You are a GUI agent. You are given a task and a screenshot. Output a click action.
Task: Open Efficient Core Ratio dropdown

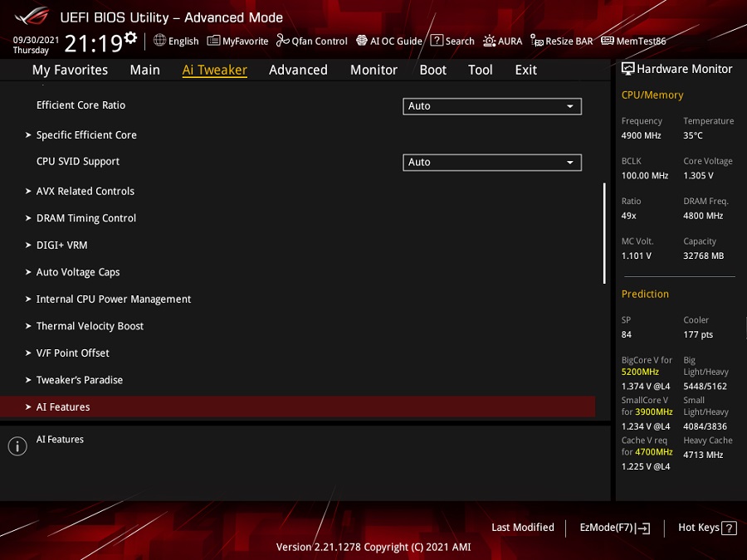[492, 106]
